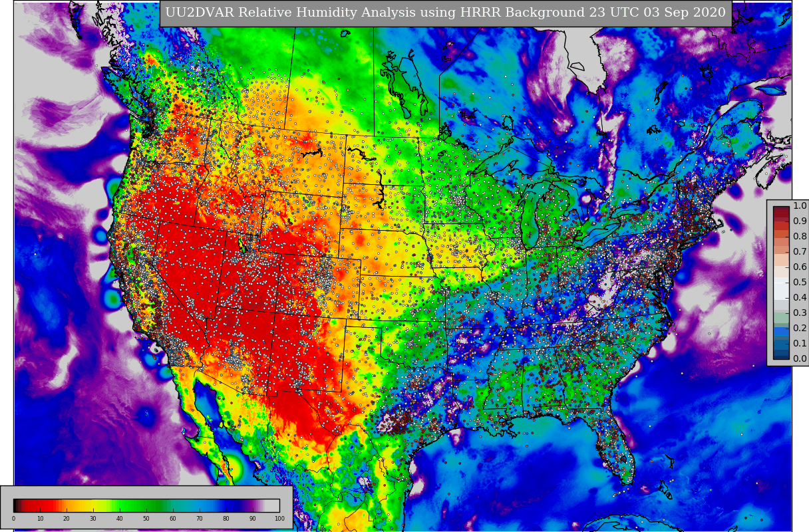This screenshot has width=809, height=532.
Task: Click the UU2DVAR Relative Humidity Analysis title
Action: pos(445,13)
